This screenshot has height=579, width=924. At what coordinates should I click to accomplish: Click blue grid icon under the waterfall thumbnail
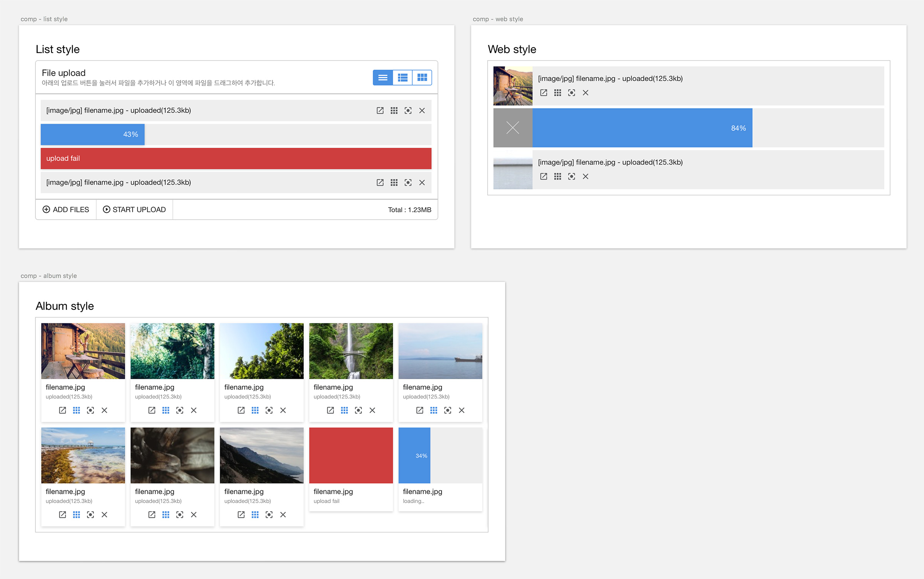click(x=344, y=410)
